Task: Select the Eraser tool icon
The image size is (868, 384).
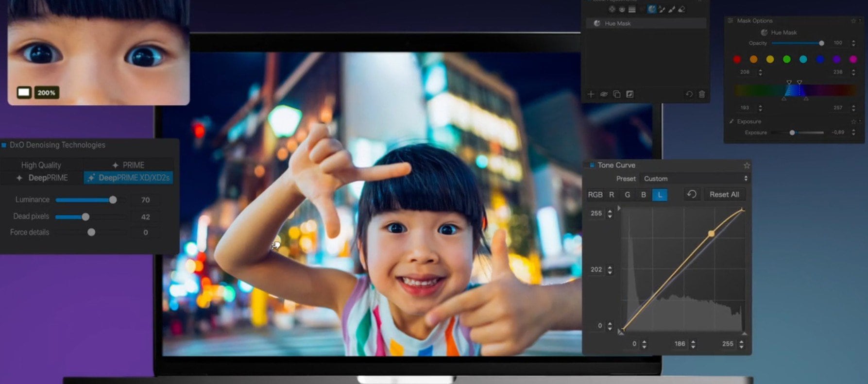Action: [682, 9]
